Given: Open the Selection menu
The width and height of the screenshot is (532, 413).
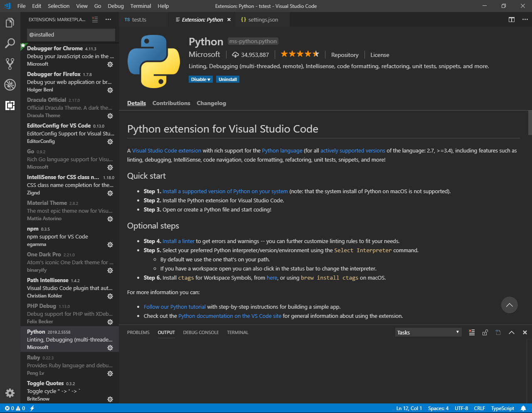Looking at the screenshot, I should tap(59, 6).
